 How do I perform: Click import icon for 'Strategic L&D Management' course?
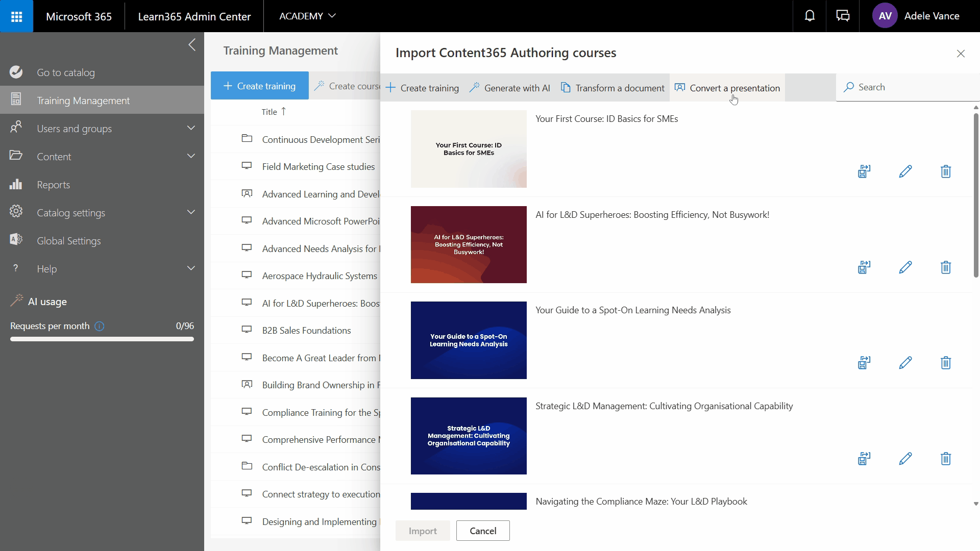863,458
